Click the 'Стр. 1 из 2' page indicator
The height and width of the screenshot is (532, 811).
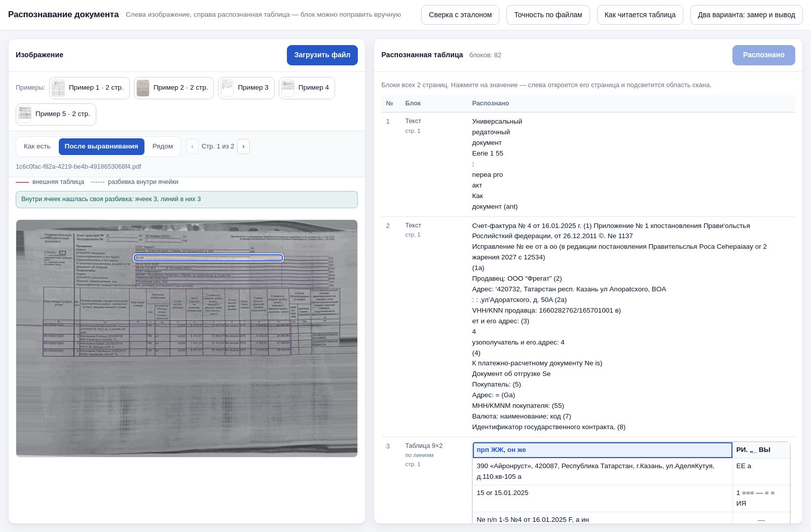tap(218, 146)
